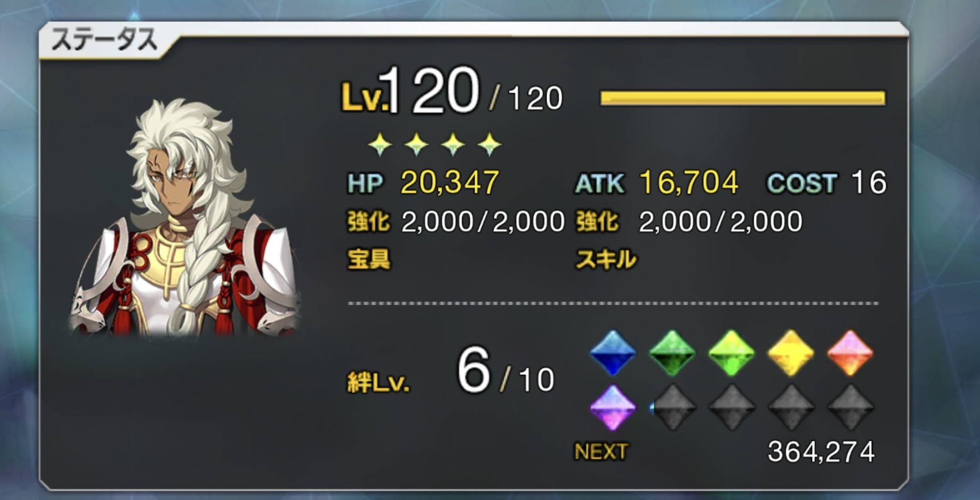Select the dark green bond crystal
Viewport: 980px width, 500px height.
tap(672, 353)
